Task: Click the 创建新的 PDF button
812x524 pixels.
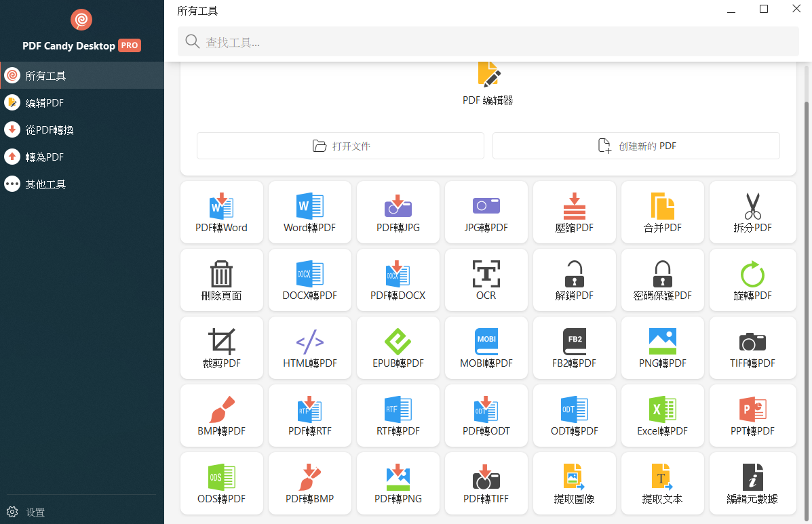Action: click(636, 146)
